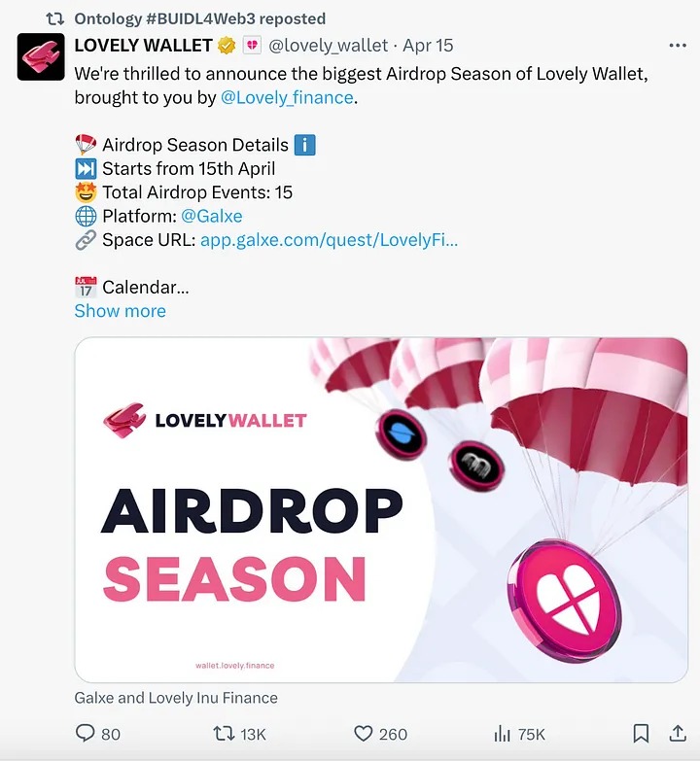Viewport: 700px width, 761px height.
Task: Click the Apr 15 post timestamp
Action: tap(428, 46)
